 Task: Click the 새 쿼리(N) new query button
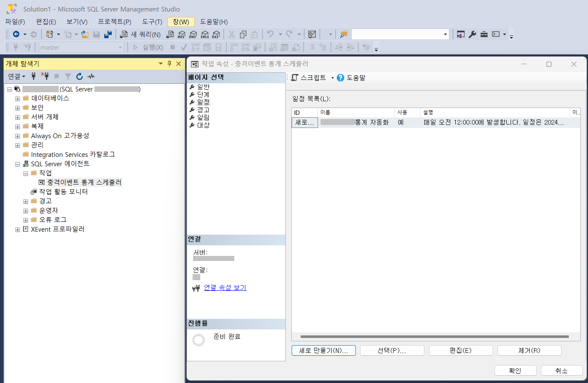(140, 34)
